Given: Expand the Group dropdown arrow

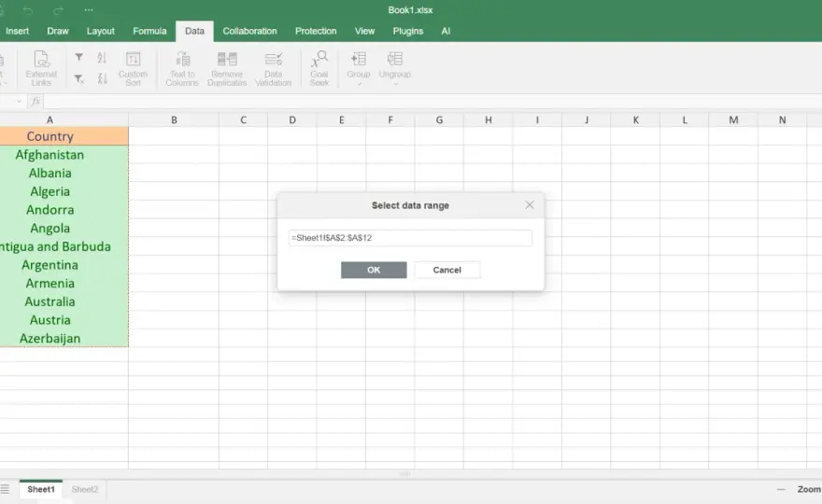Looking at the screenshot, I should pos(359,84).
